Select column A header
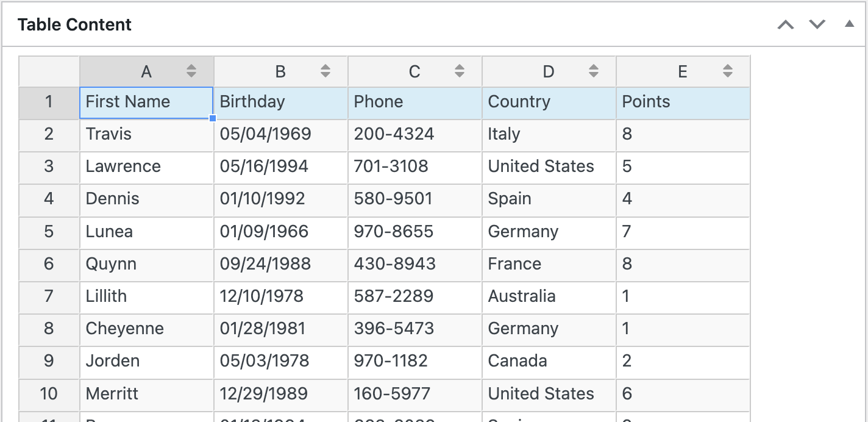The height and width of the screenshot is (422, 868). coord(146,71)
